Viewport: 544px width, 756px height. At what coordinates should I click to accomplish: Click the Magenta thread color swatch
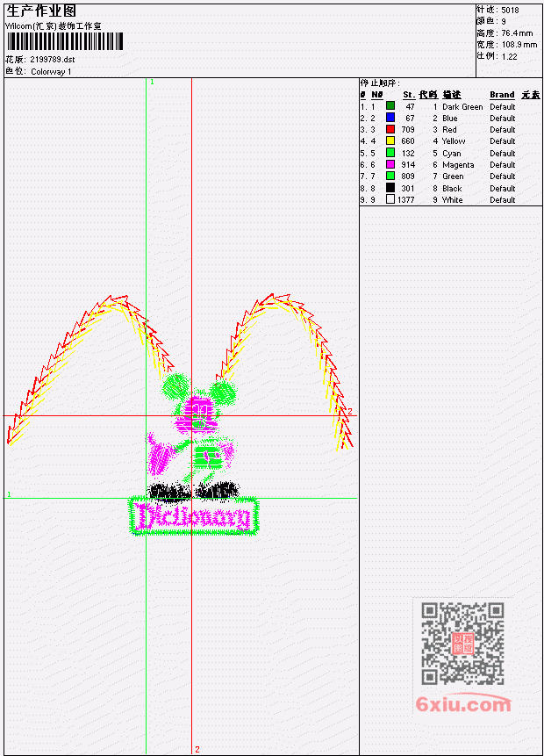[390, 164]
